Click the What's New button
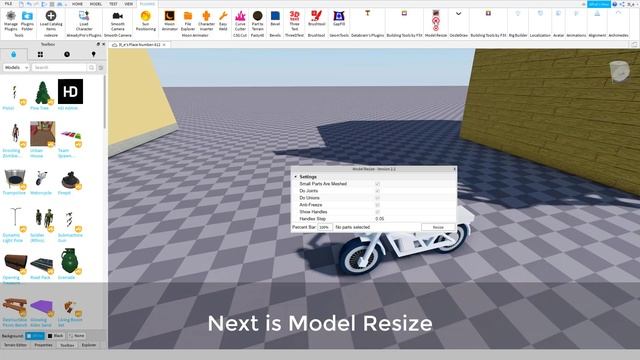 pyautogui.click(x=598, y=4)
